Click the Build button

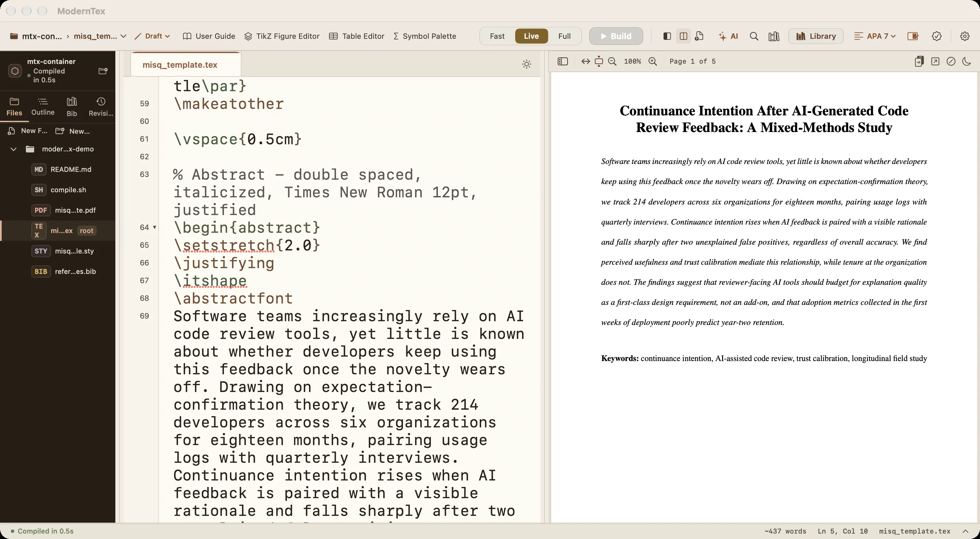(x=616, y=36)
